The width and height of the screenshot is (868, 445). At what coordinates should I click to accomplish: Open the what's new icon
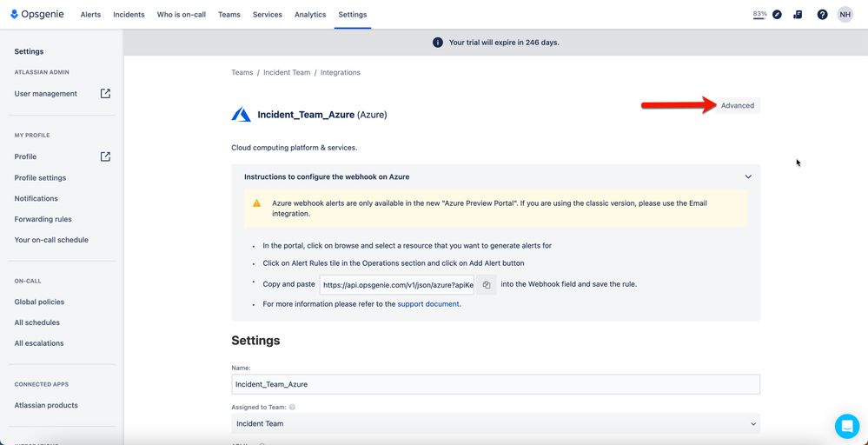point(798,15)
